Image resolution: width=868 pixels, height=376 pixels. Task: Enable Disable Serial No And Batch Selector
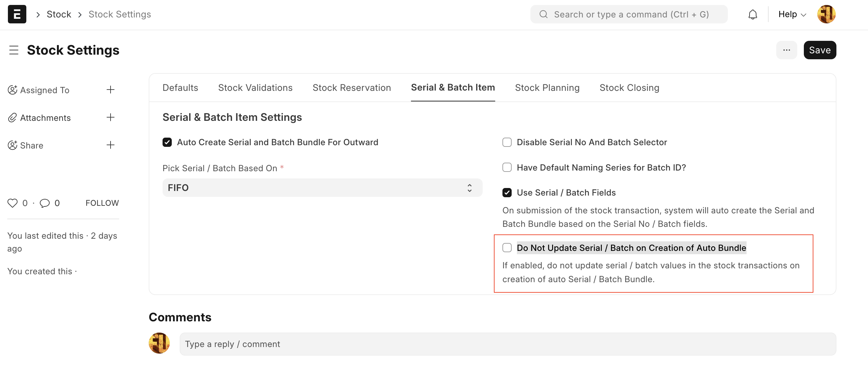[507, 142]
